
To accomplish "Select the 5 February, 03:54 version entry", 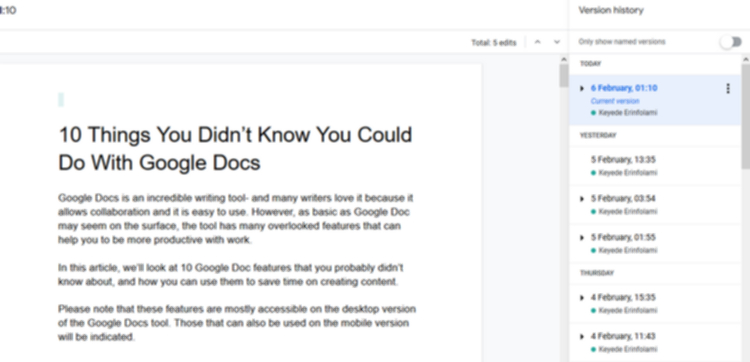I will pos(655,205).
